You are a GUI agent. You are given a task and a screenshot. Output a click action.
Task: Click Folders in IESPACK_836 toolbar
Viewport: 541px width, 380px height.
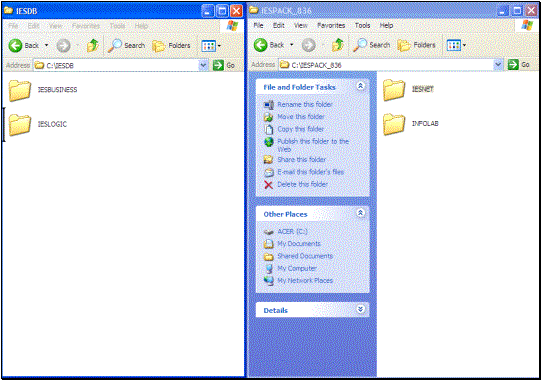click(x=416, y=45)
